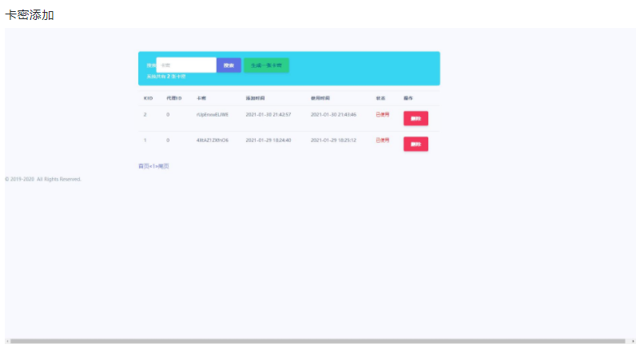The image size is (644, 356).
Task: Click the 卡密 search input field
Action: [x=186, y=65]
